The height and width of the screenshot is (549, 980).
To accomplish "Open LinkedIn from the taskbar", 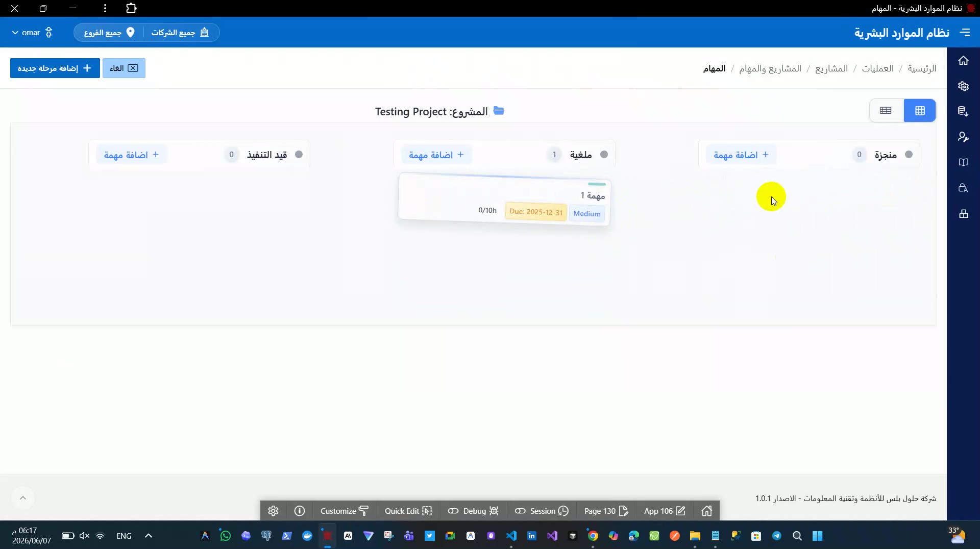I will 531,536.
